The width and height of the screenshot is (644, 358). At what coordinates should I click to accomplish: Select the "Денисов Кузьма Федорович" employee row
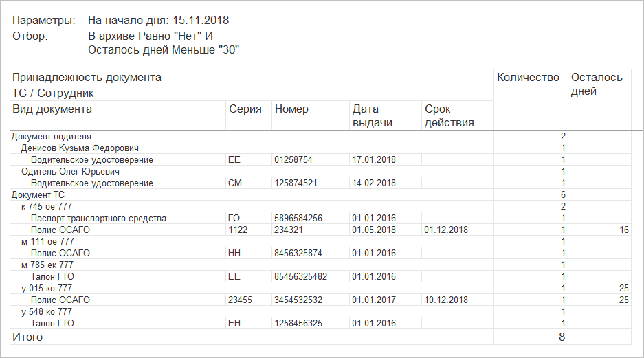80,148
